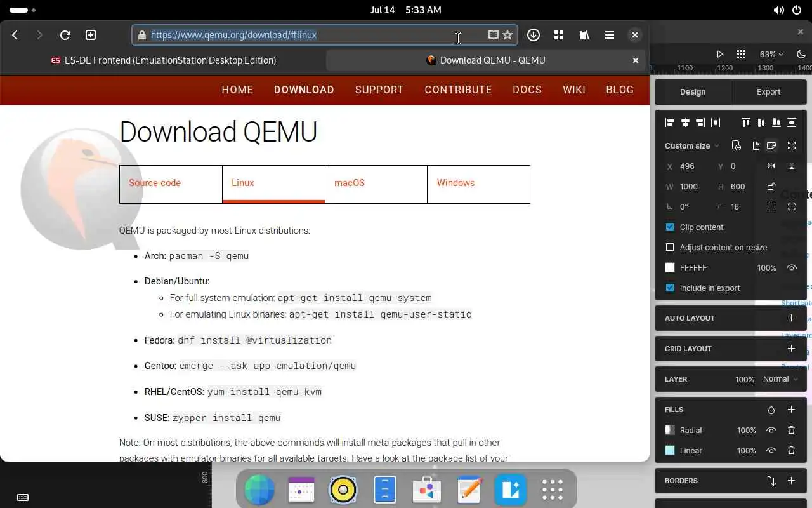Viewport: 812px width, 508px height.
Task: Open the browser hamburger menu
Action: click(610, 35)
